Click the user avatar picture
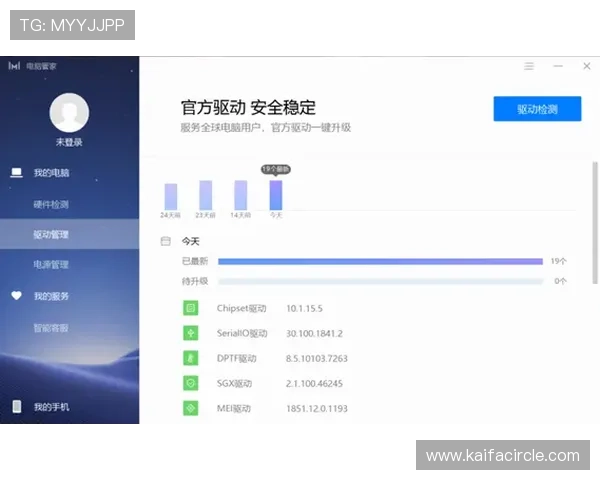 tap(69, 113)
